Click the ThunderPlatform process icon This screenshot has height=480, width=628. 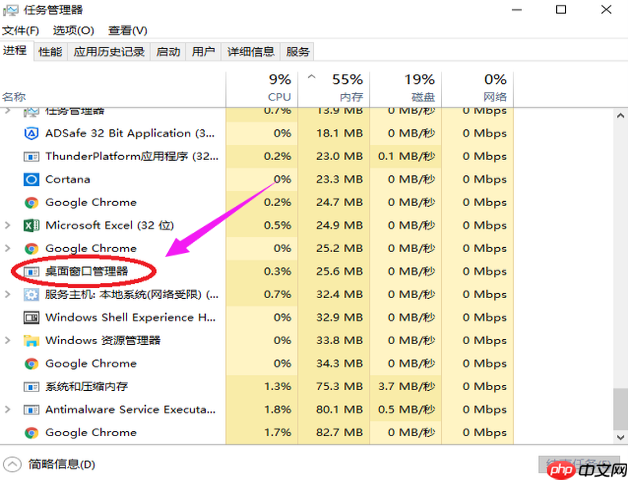[x=31, y=157]
